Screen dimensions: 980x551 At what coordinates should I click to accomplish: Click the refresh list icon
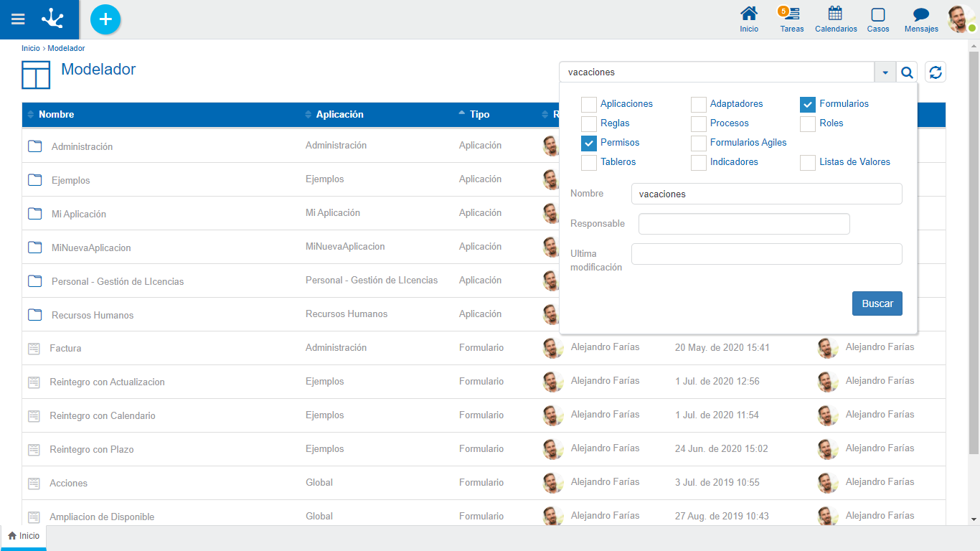[936, 72]
